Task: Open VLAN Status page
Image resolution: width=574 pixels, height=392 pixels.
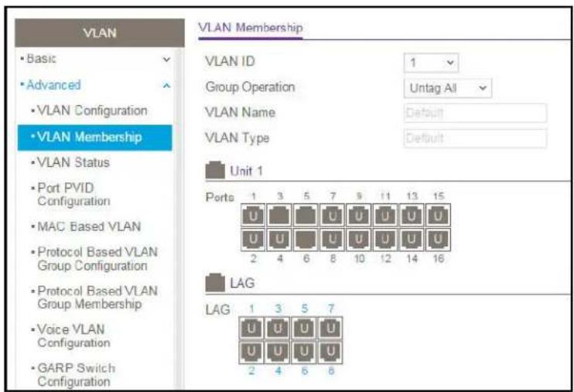Action: (x=73, y=162)
